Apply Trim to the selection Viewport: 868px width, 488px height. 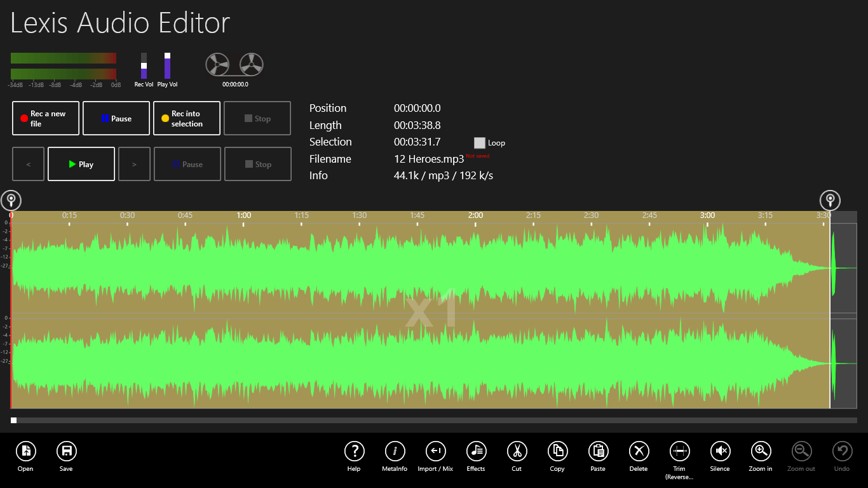[x=679, y=452]
